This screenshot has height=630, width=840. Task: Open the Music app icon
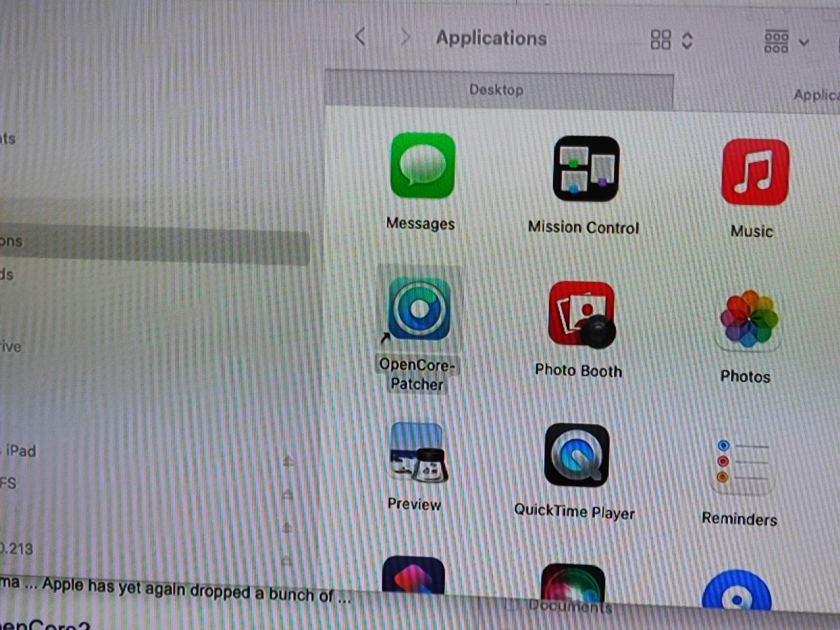755,172
